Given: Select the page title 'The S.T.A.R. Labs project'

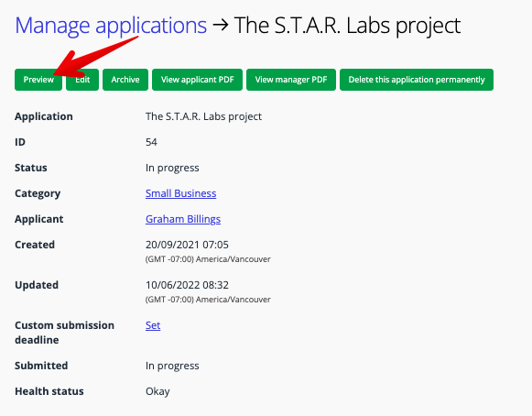Looking at the screenshot, I should [x=347, y=25].
